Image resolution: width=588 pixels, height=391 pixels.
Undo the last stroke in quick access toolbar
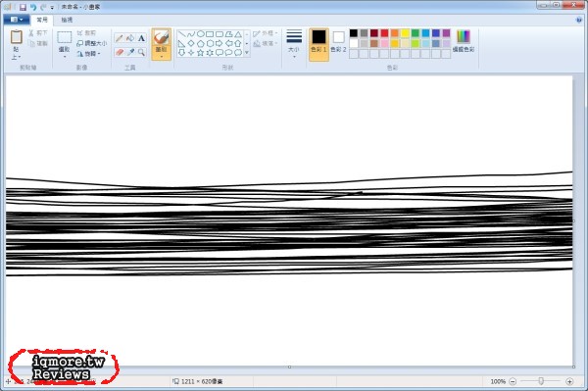(33, 7)
